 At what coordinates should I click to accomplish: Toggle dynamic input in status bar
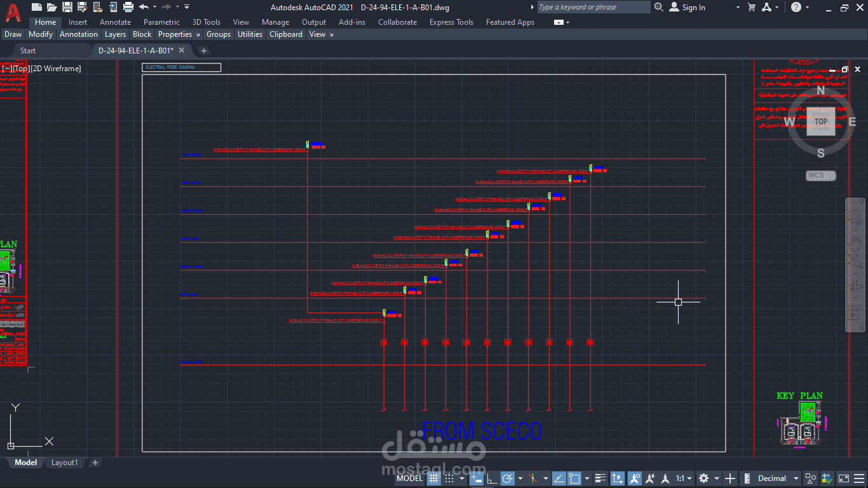click(477, 478)
